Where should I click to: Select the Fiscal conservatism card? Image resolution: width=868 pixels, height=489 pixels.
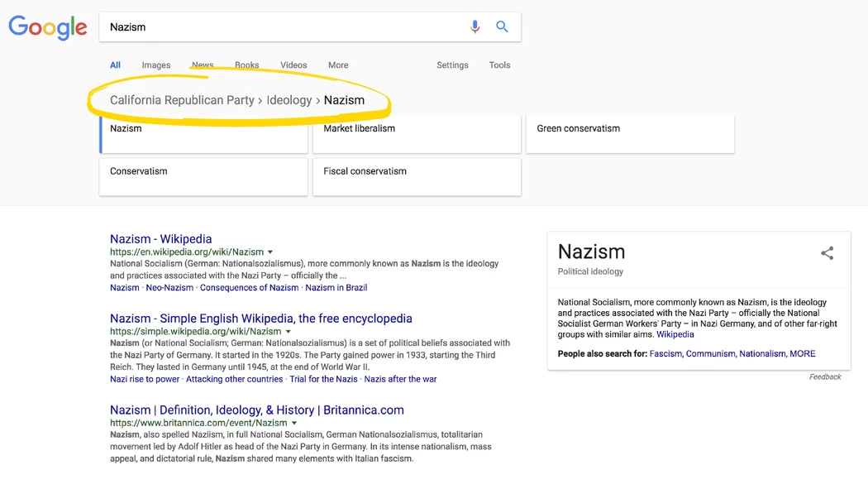tap(417, 177)
